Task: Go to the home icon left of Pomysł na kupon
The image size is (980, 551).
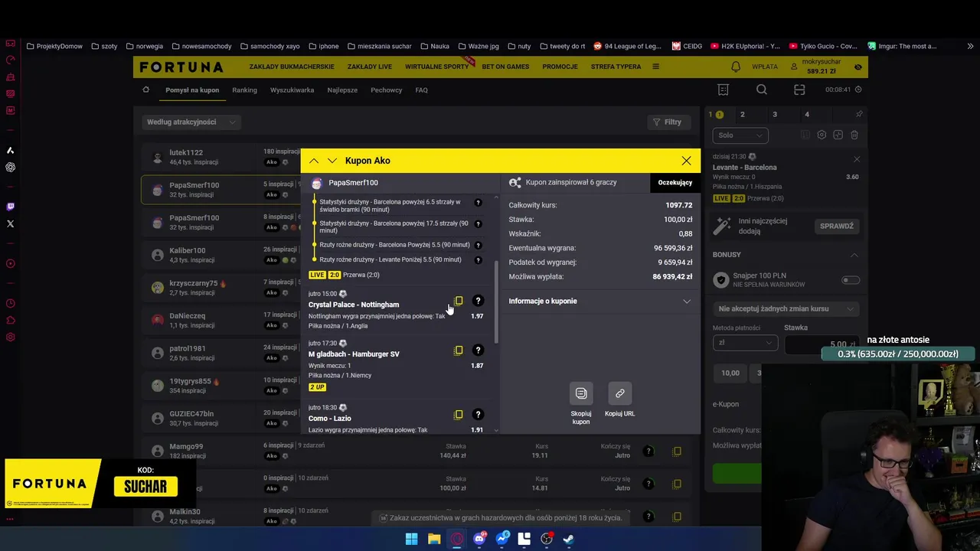Action: (145, 90)
